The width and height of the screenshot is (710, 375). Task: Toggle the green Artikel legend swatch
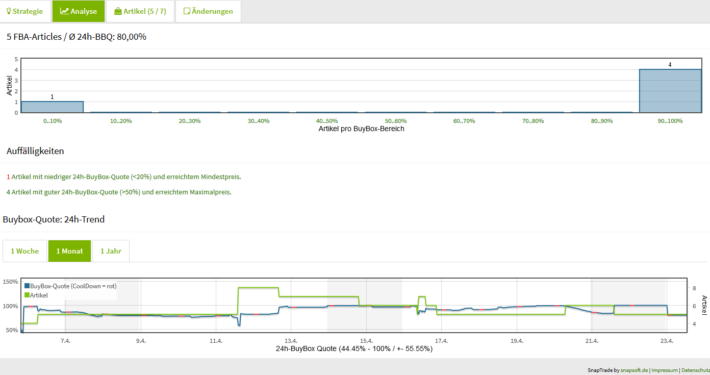27,295
